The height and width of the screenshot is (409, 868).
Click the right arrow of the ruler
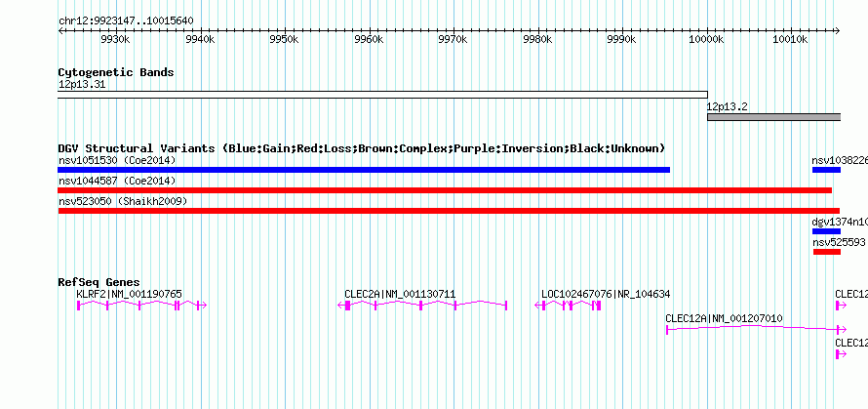point(837,30)
